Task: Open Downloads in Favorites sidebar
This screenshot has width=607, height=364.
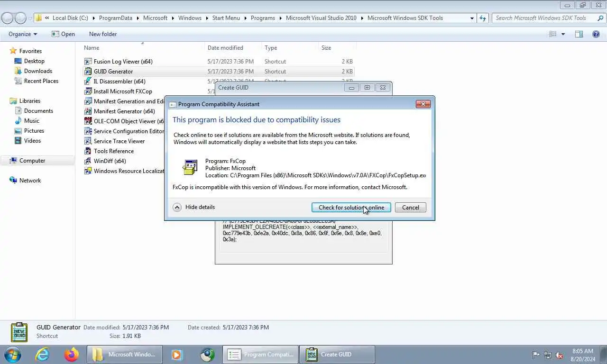Action: [38, 71]
